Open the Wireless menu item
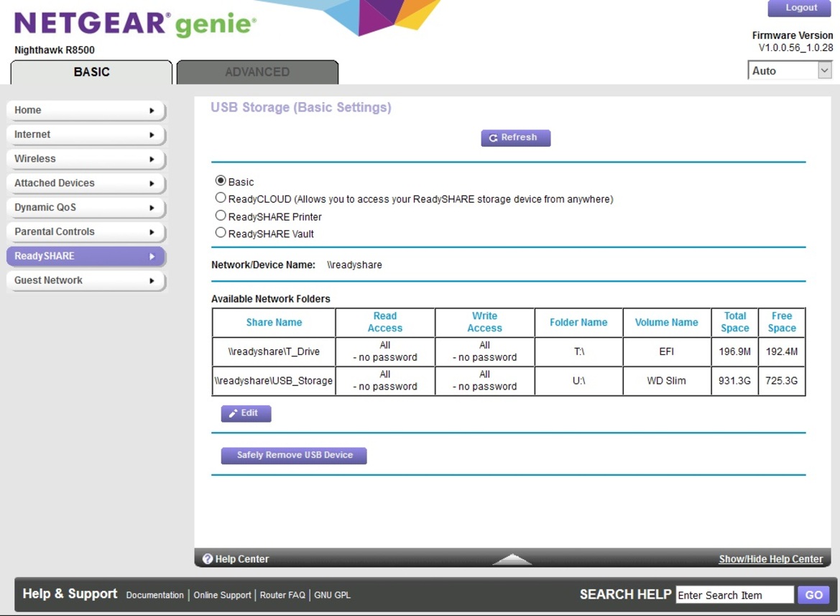Screen dimensions: 840x616 [86, 159]
